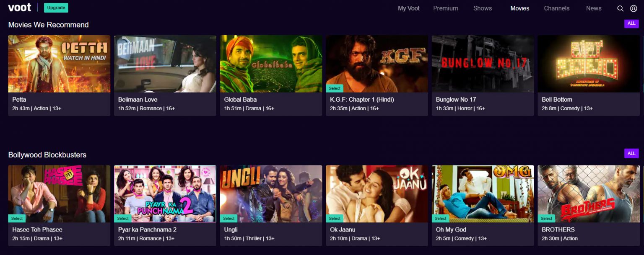The height and width of the screenshot is (255, 644).
Task: Switch to the Shows tab
Action: tap(482, 8)
